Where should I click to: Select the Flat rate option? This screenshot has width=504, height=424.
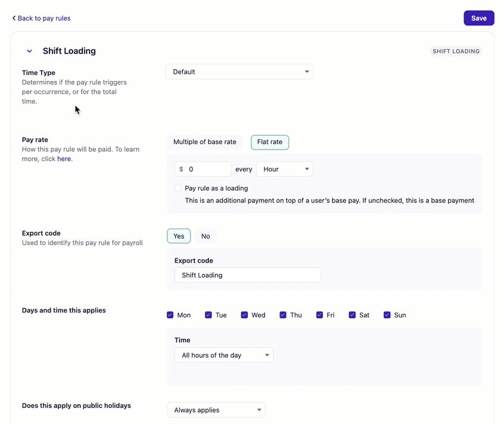pos(270,142)
